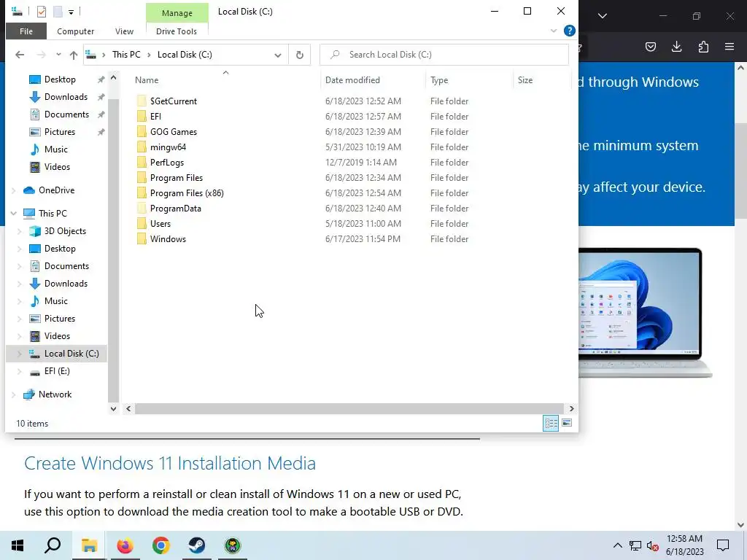
Task: Open the Customize Quick Access Toolbar arrow
Action: click(x=71, y=12)
